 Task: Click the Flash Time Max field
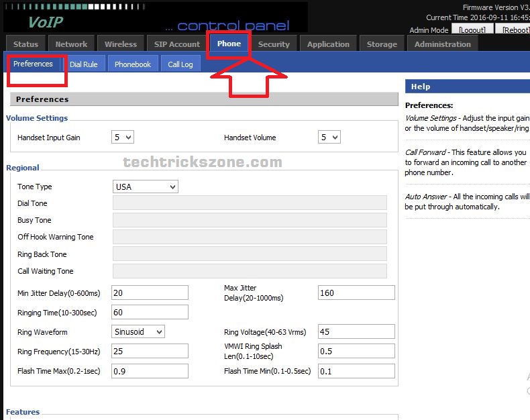150,371
